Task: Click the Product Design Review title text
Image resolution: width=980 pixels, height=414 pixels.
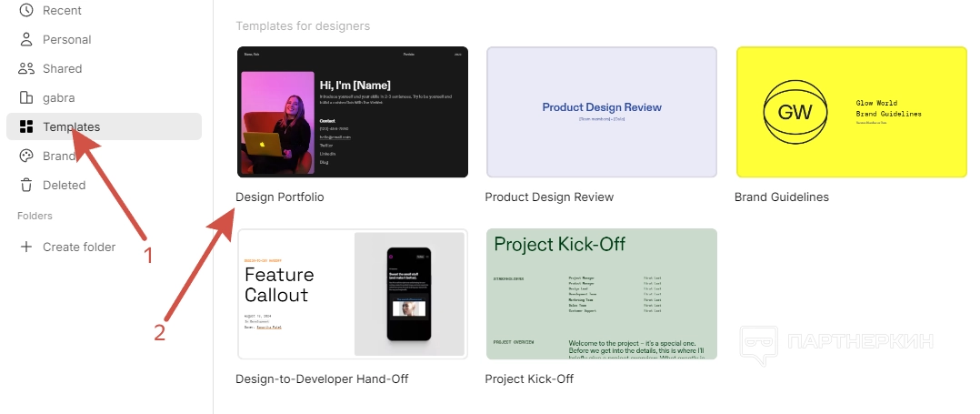Action: click(x=549, y=197)
